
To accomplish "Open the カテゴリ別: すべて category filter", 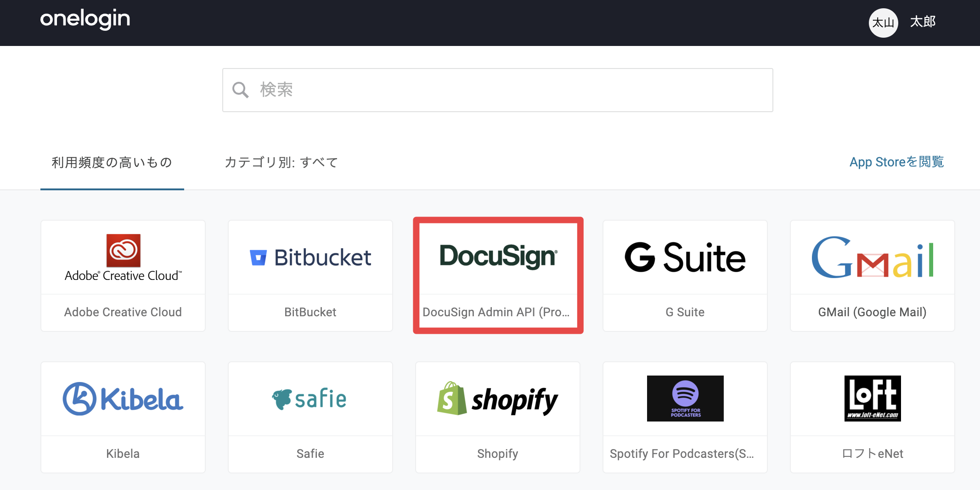I will point(281,162).
